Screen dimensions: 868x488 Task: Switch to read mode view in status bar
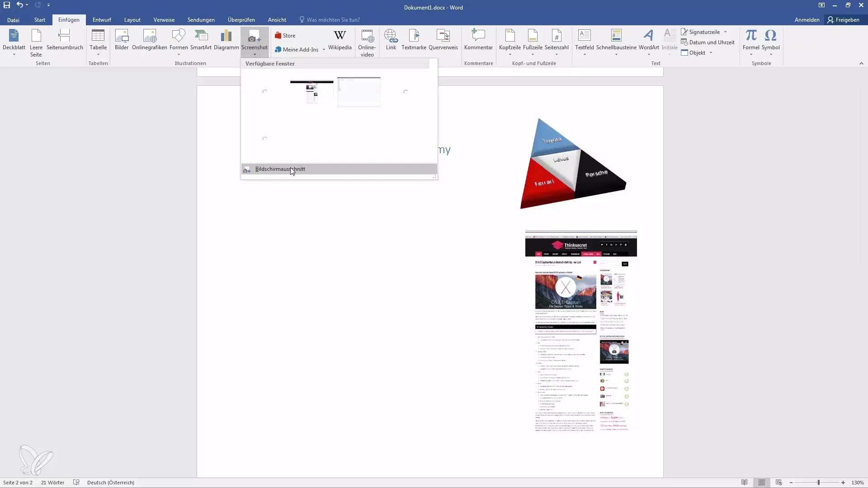tap(744, 483)
